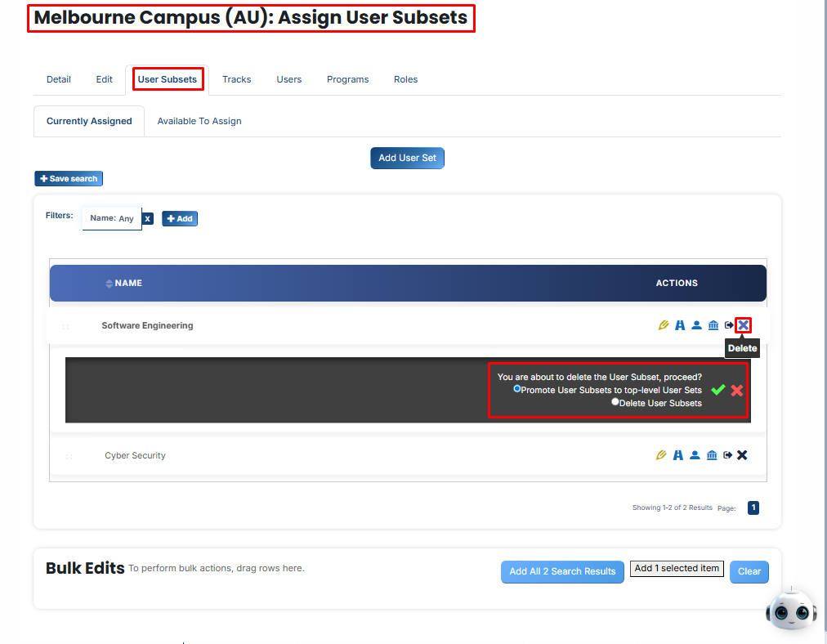Viewport: 827px width, 644px height.
Task: Switch to the Detail tab
Action: 59,79
